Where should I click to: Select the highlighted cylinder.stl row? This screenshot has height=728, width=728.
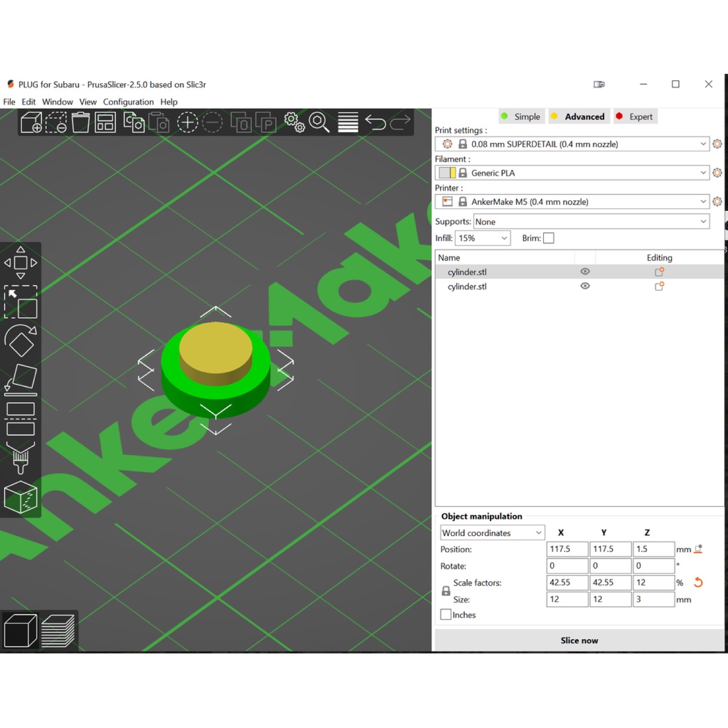point(579,271)
